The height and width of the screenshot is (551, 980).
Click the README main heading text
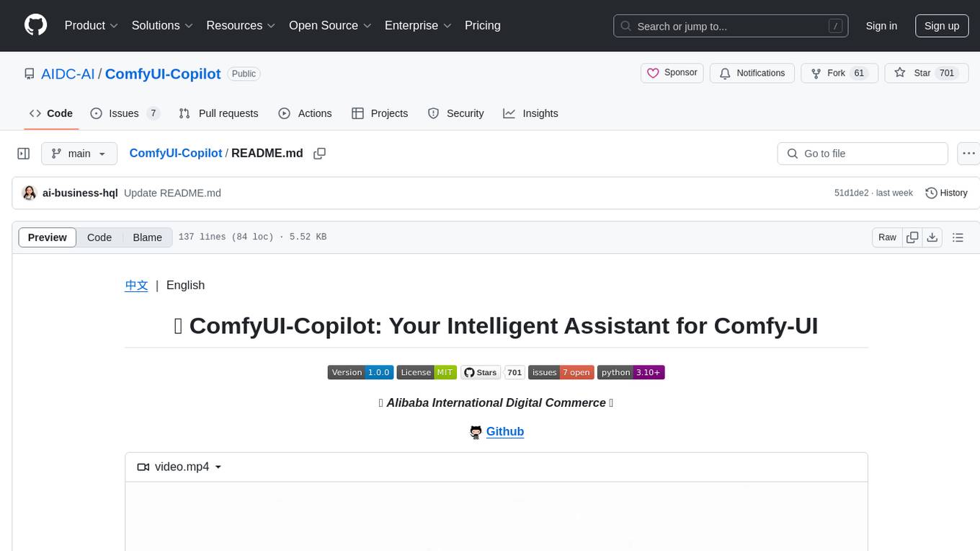(x=496, y=325)
